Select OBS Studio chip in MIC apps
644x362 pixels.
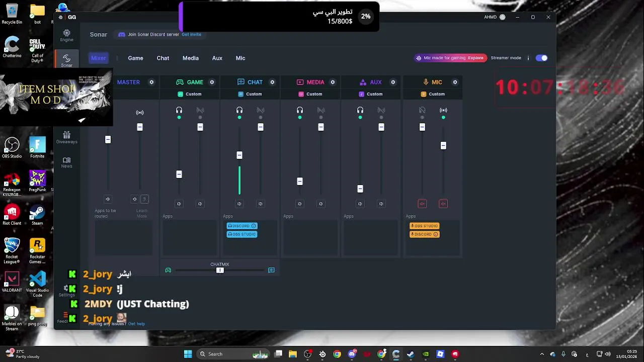pos(424,226)
